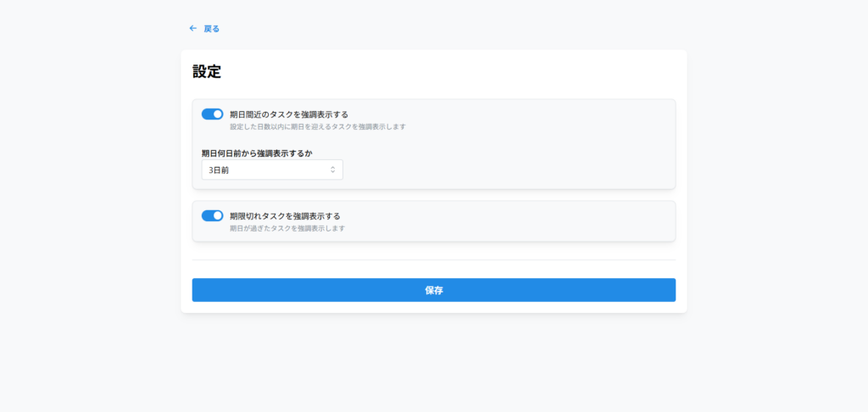Click the back arrow icon
Image resolution: width=868 pixels, height=412 pixels.
coord(192,28)
